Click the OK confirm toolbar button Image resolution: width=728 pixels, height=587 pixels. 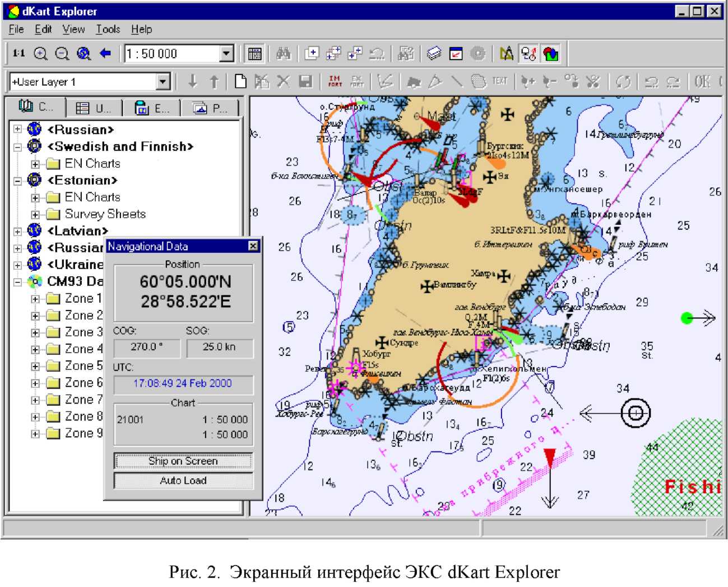tap(703, 82)
